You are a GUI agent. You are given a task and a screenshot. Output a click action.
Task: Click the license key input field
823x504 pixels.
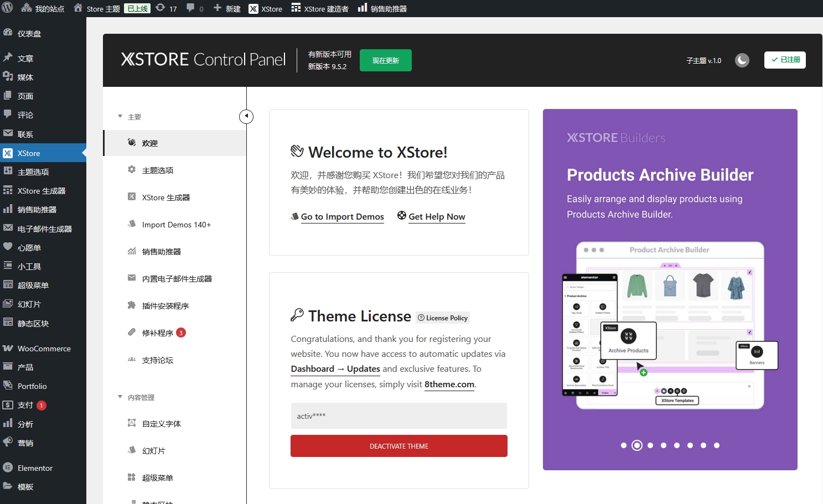tap(398, 416)
